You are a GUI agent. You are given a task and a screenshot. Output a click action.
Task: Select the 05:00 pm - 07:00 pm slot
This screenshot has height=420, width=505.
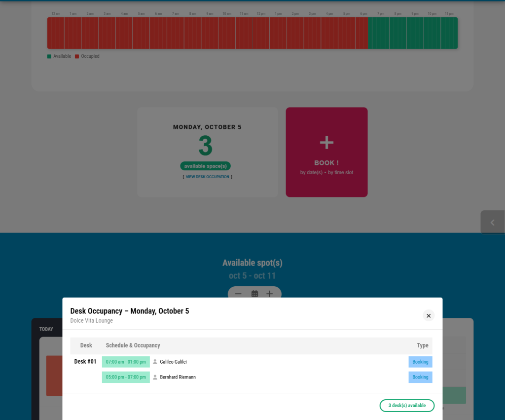[x=126, y=377]
